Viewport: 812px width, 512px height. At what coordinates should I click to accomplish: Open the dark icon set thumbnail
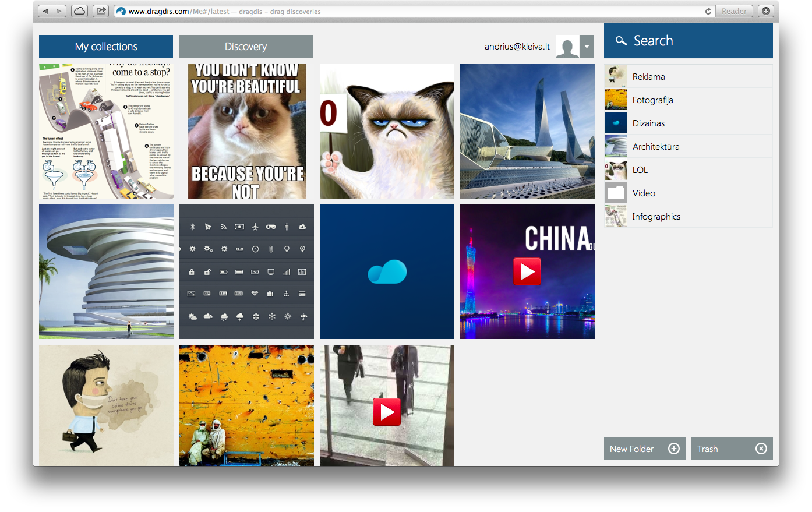click(x=246, y=271)
